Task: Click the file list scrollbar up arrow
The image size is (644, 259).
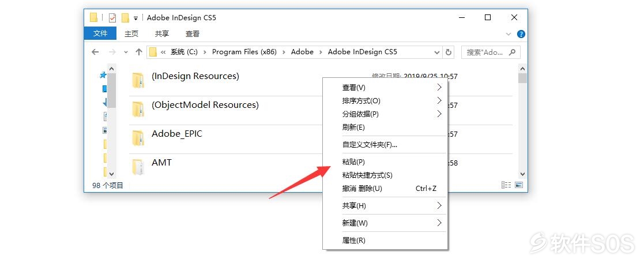Action: point(522,69)
